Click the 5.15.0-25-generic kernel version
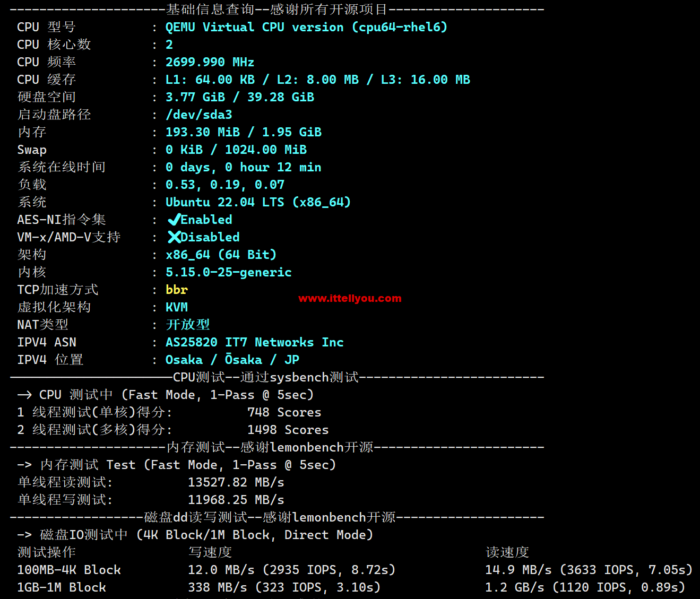The image size is (700, 599). click(x=229, y=272)
